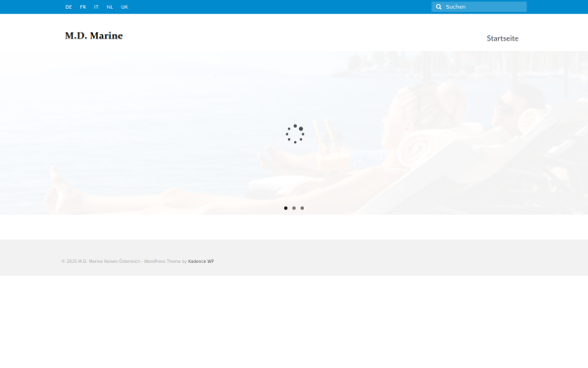Switch language to DE
The width and height of the screenshot is (588, 368).
coord(69,7)
